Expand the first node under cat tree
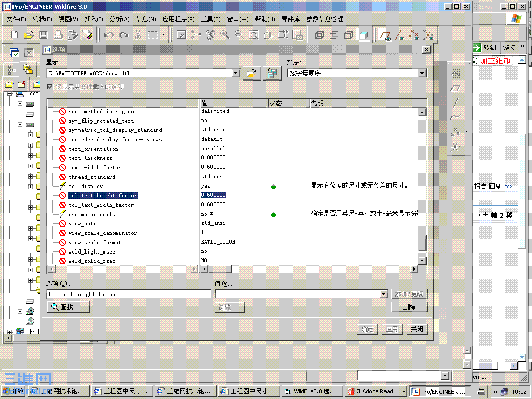This screenshot has height=399, width=532. 20,103
